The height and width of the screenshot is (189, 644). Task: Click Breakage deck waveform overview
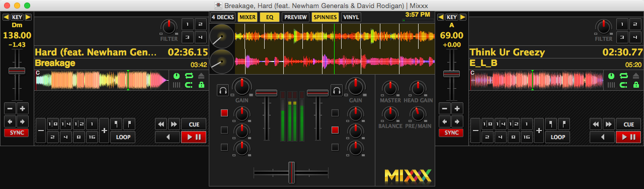coord(102,80)
